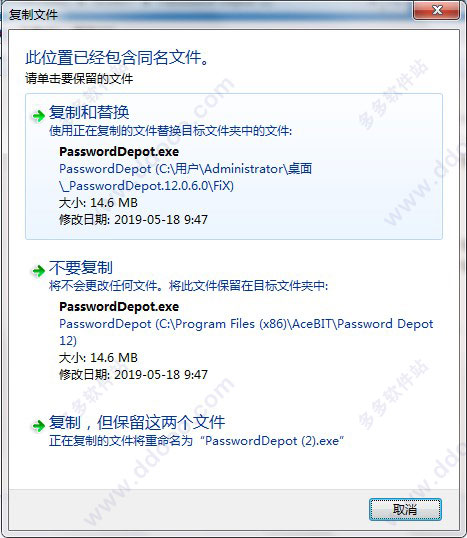
Task: Click the green arrow beside 复制，但保留这两个文件
Action: tap(38, 426)
